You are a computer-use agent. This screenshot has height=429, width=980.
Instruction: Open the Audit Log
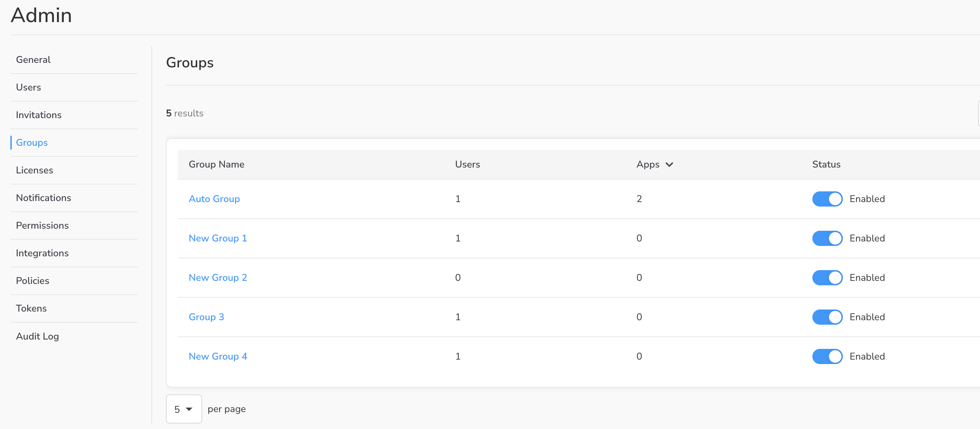(x=38, y=336)
